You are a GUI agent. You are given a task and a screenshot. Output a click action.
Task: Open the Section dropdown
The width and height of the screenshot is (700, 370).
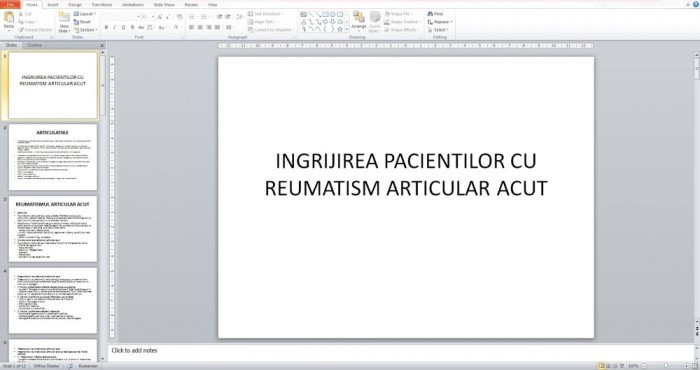click(x=86, y=30)
